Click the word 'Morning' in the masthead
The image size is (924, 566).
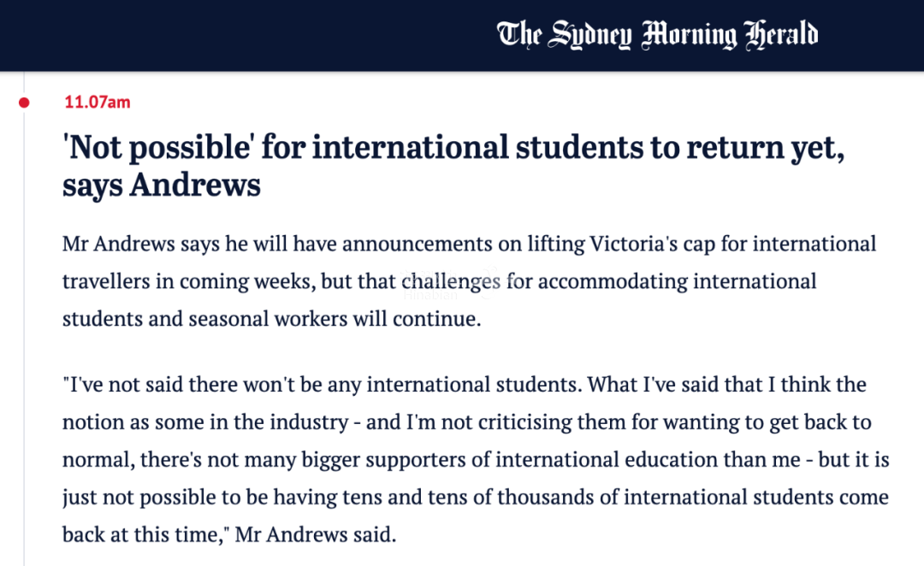(x=689, y=35)
